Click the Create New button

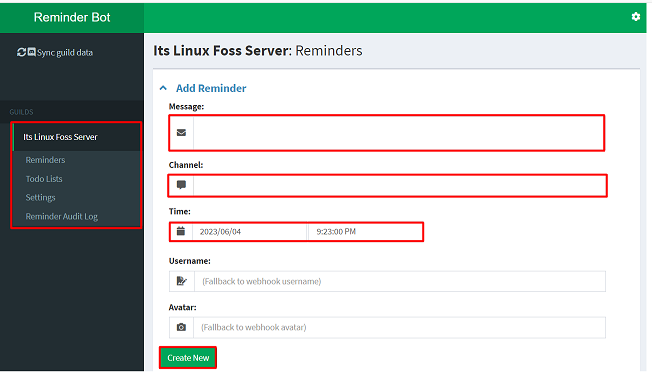coord(188,358)
